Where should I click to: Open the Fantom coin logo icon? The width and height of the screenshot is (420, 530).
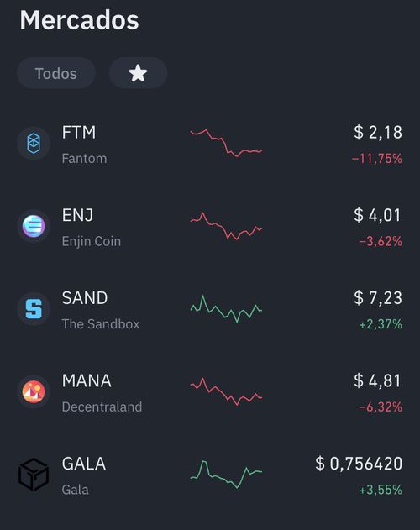pos(34,144)
